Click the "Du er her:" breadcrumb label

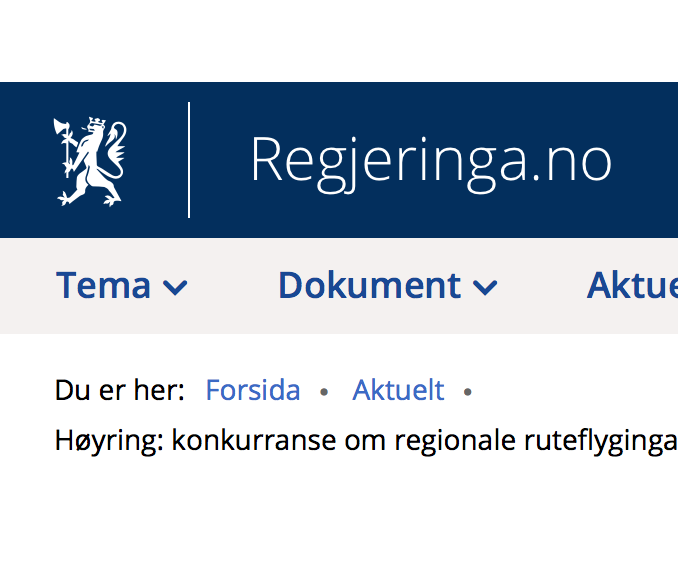[120, 390]
